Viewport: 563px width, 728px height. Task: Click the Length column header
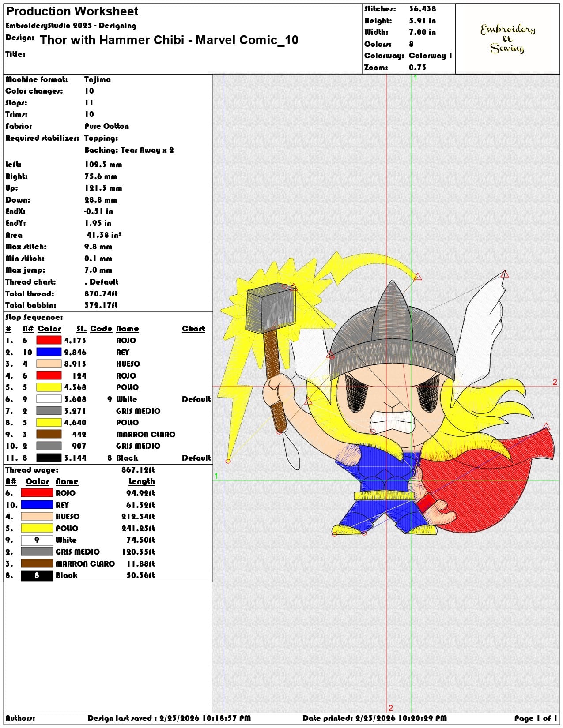click(141, 481)
